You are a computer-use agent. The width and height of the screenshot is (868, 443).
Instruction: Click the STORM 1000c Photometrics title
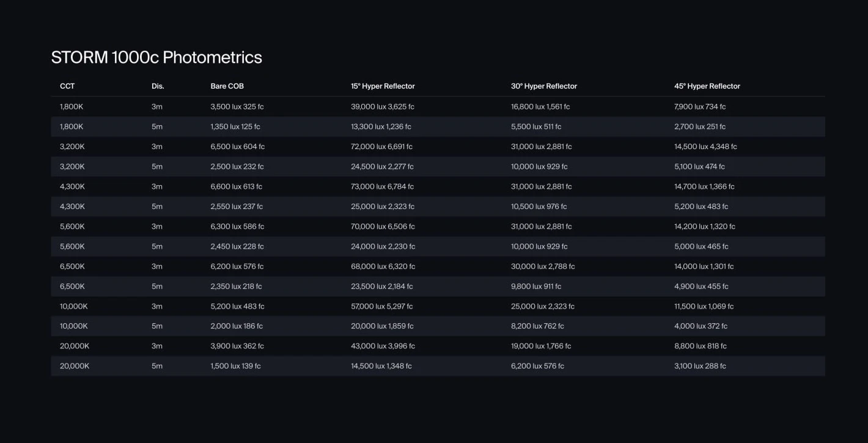coord(156,57)
